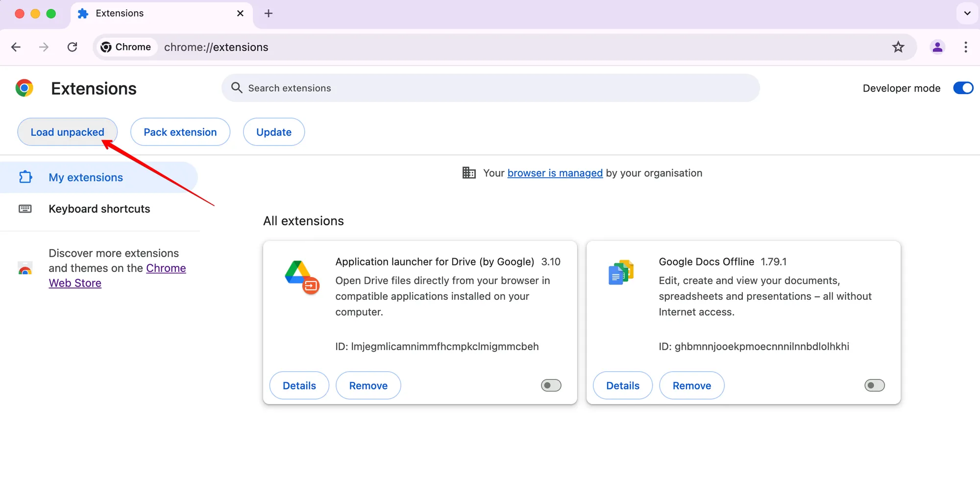Select My extensions in sidebar
Viewport: 980px width, 503px height.
coord(86,177)
